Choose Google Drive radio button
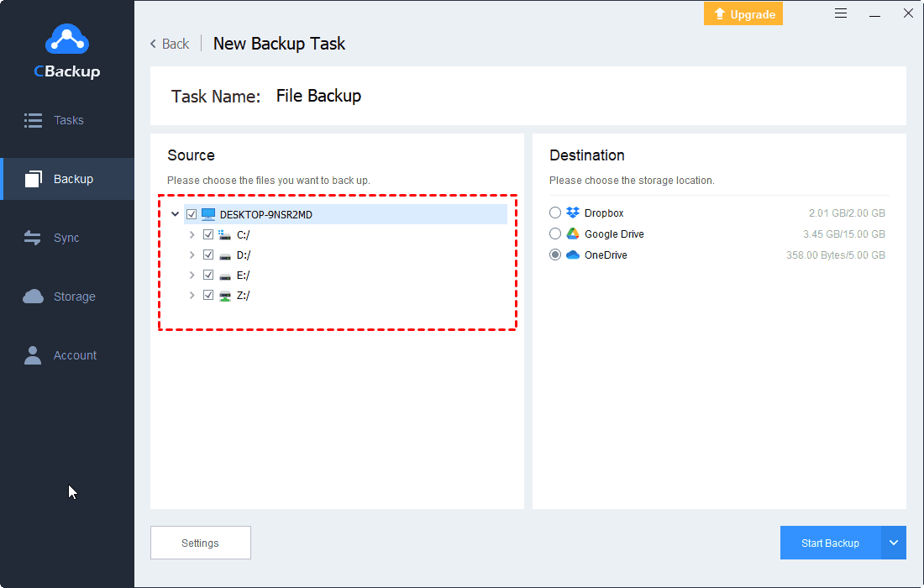924x588 pixels. pyautogui.click(x=555, y=234)
